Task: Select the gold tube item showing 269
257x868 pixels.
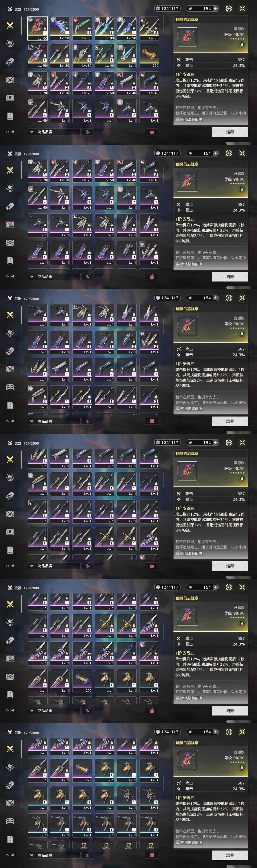Action: pos(149,56)
